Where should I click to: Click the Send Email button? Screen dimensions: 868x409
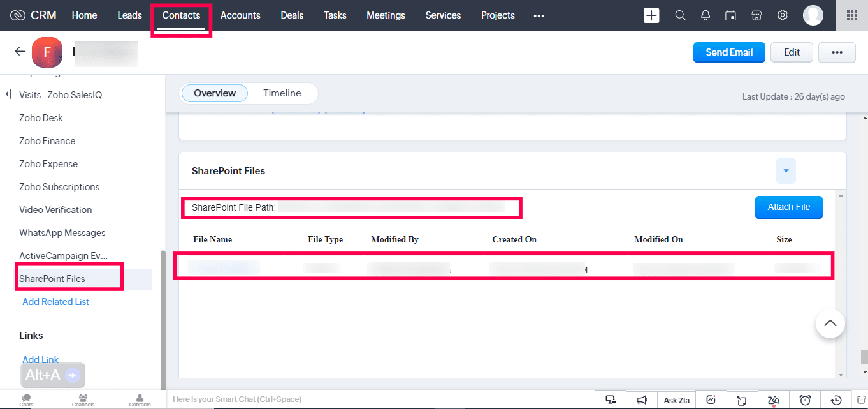click(x=729, y=52)
